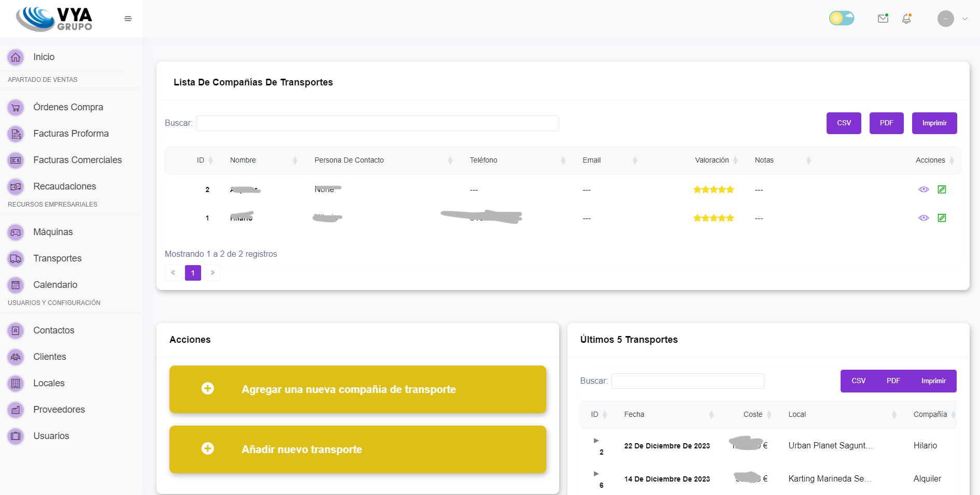View details via eye icon for company 2
The image size is (980, 495).
[924, 190]
